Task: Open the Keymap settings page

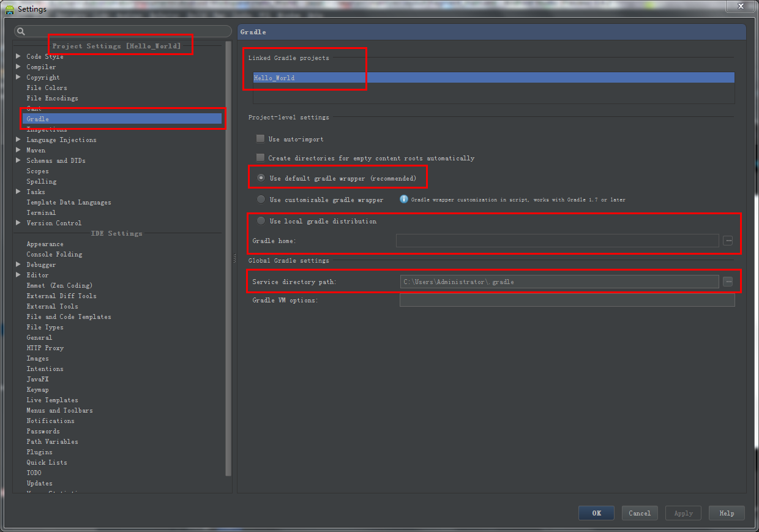Action: point(37,389)
